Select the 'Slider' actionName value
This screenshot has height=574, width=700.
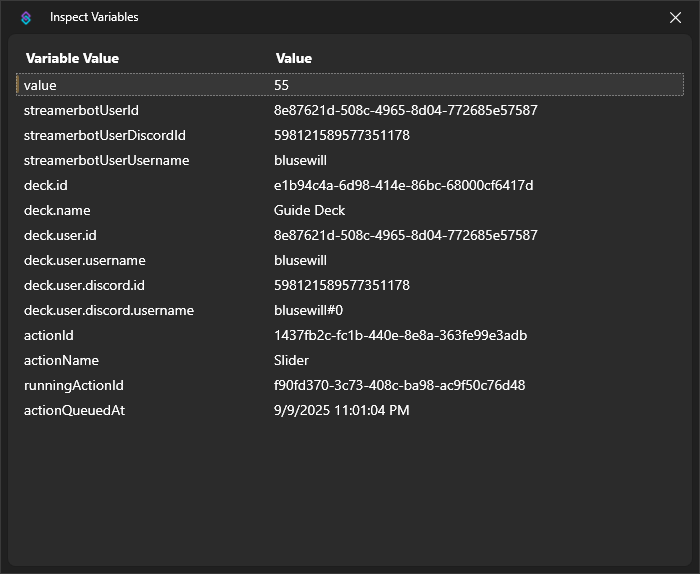(x=291, y=360)
